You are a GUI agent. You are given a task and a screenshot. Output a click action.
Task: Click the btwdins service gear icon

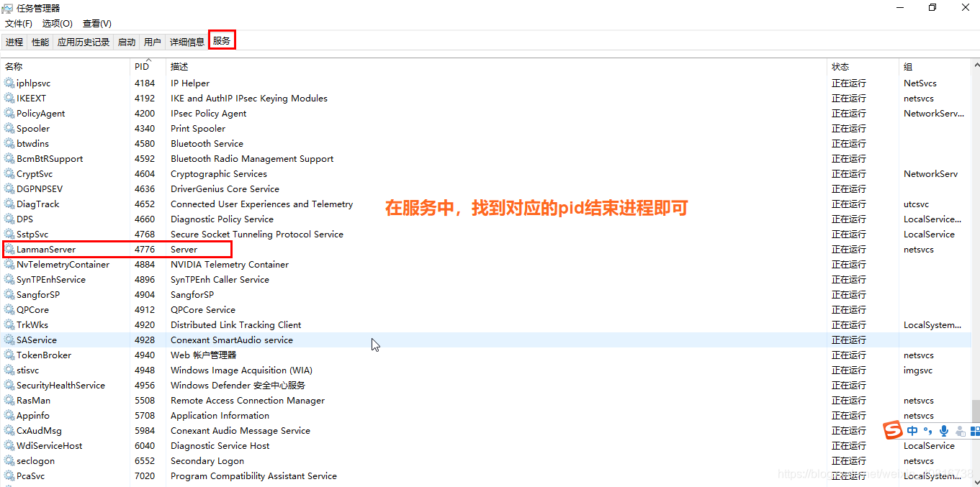[9, 144]
